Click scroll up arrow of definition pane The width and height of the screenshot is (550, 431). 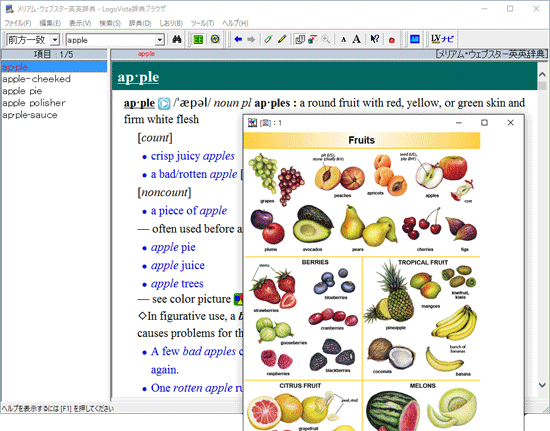pos(542,74)
